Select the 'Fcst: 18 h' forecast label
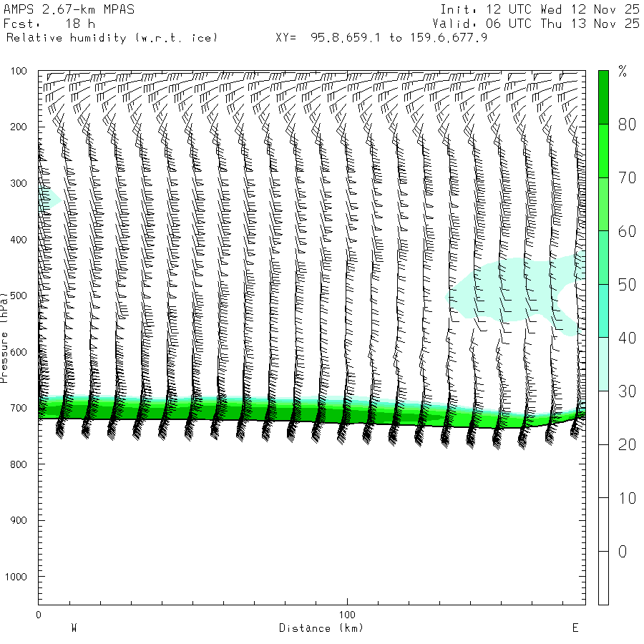This screenshot has width=644, height=644. click(45, 24)
